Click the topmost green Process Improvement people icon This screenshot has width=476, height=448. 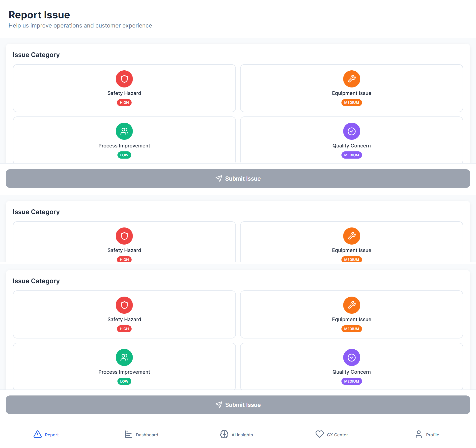[124, 131]
